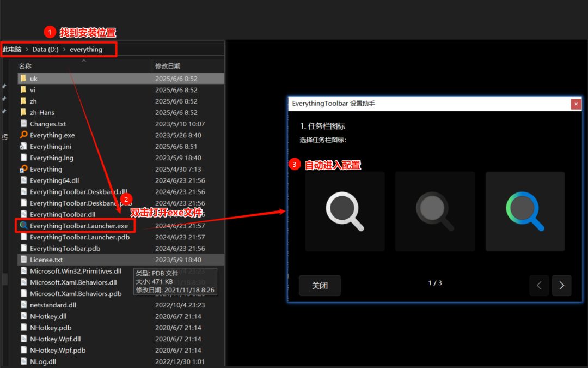The height and width of the screenshot is (368, 588).
Task: Open the uk folder
Action: [34, 78]
